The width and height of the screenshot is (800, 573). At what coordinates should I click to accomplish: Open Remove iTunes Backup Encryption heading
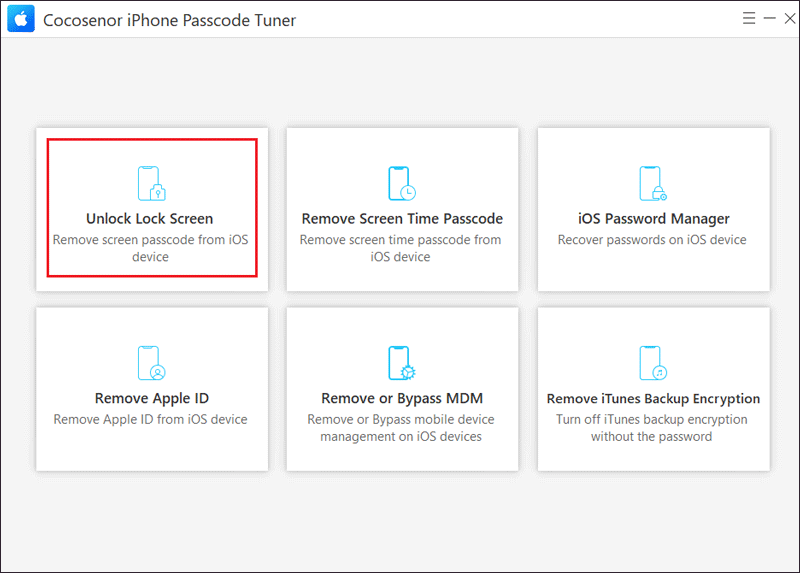pos(654,398)
